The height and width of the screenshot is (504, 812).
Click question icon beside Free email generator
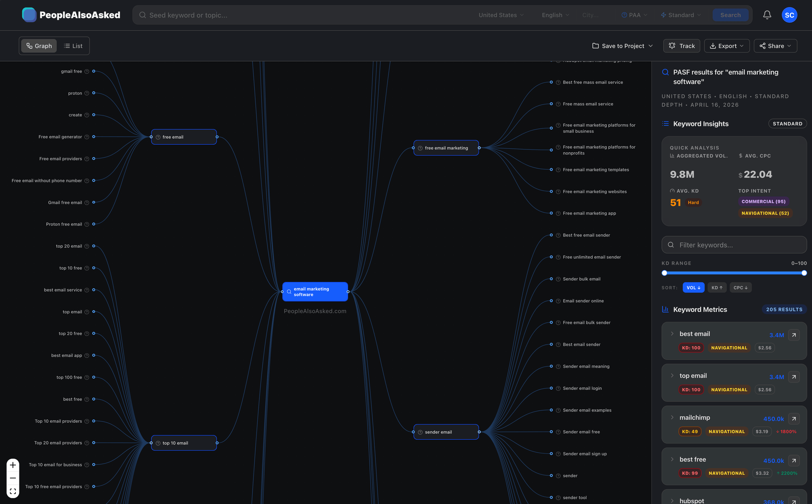coord(86,137)
